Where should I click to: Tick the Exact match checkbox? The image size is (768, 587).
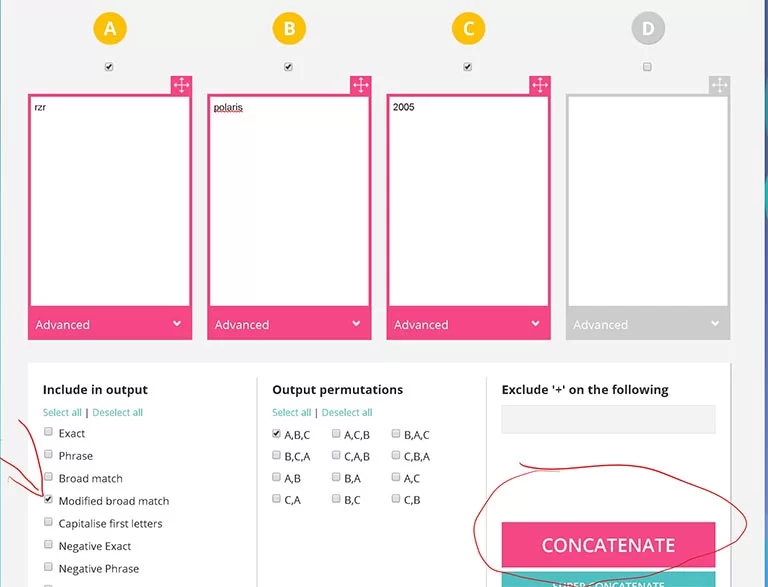click(x=49, y=432)
